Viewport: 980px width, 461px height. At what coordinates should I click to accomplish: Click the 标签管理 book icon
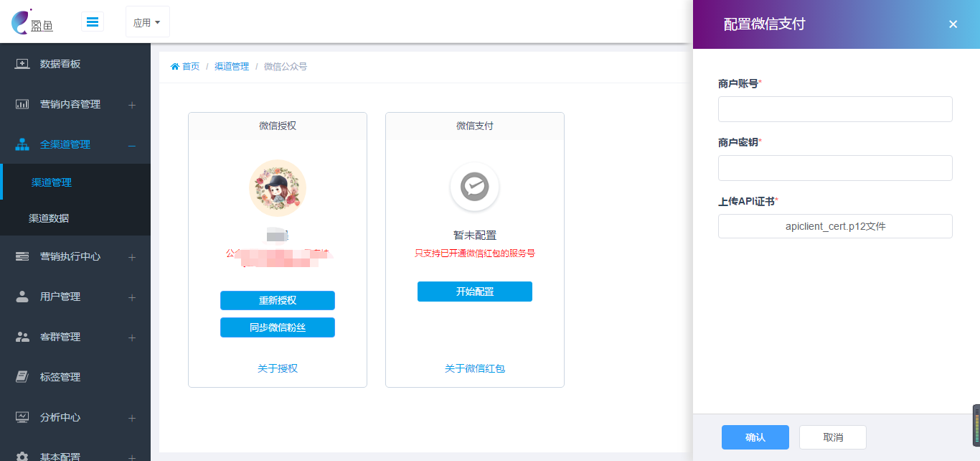click(x=22, y=377)
